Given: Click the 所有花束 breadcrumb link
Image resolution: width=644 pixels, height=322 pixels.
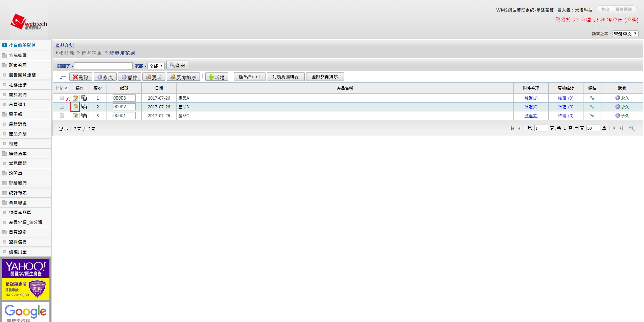Looking at the screenshot, I should point(92,53).
